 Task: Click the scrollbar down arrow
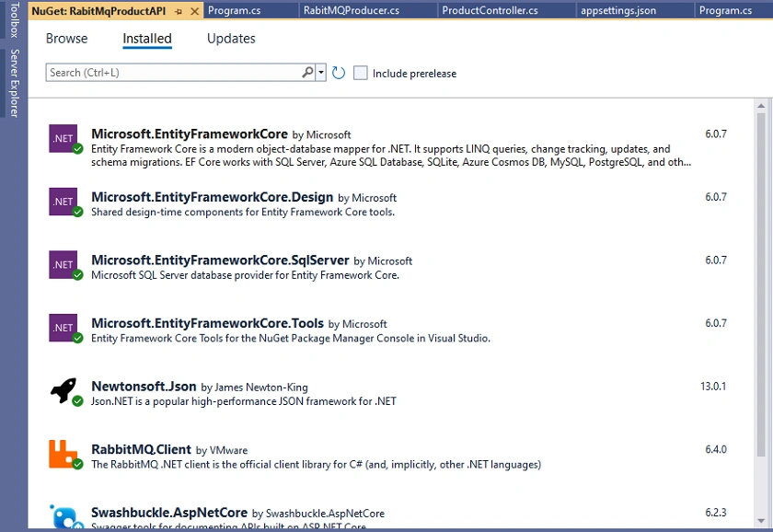[761, 521]
